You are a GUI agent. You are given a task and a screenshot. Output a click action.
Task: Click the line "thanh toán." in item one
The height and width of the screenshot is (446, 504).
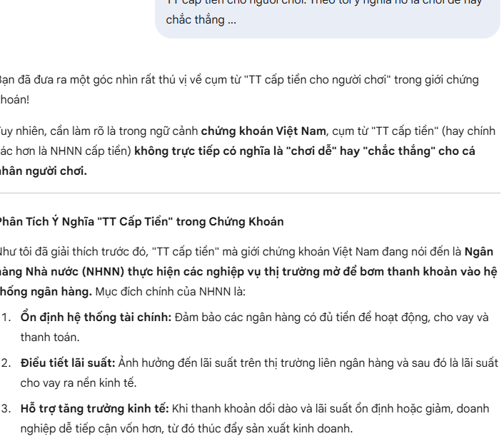click(50, 338)
